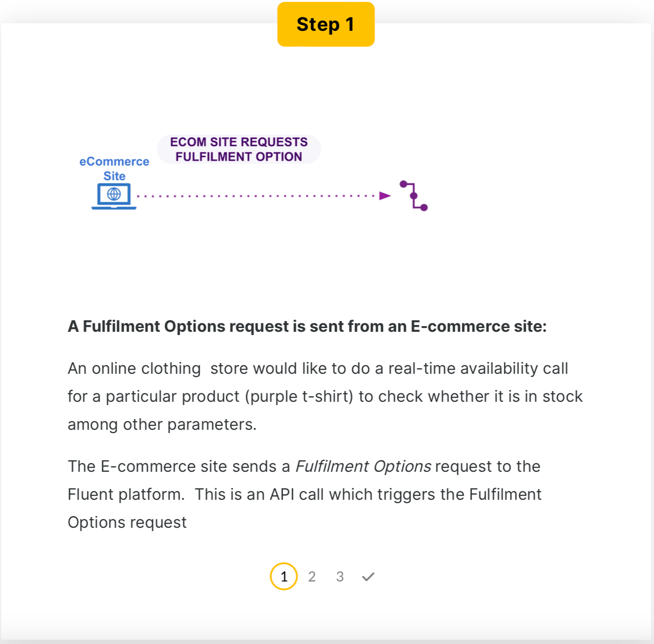654x644 pixels.
Task: Select the circled step 1 page indicator
Action: click(x=284, y=577)
